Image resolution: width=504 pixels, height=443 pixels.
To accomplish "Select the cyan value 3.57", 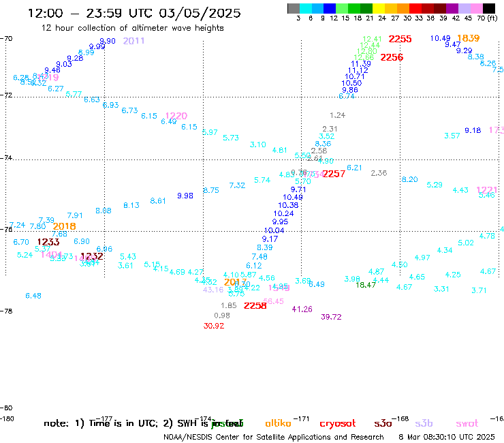I will click(452, 136).
